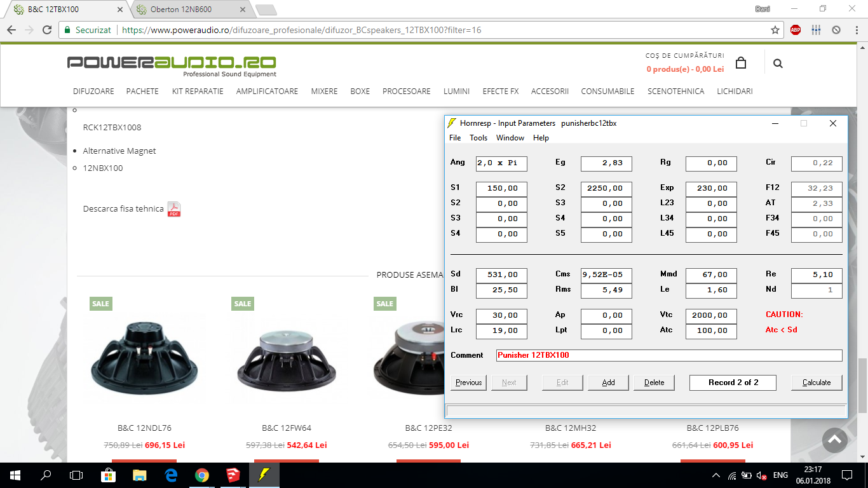Click the scroll-to-top arrow circle
868x488 pixels.
[x=835, y=440]
